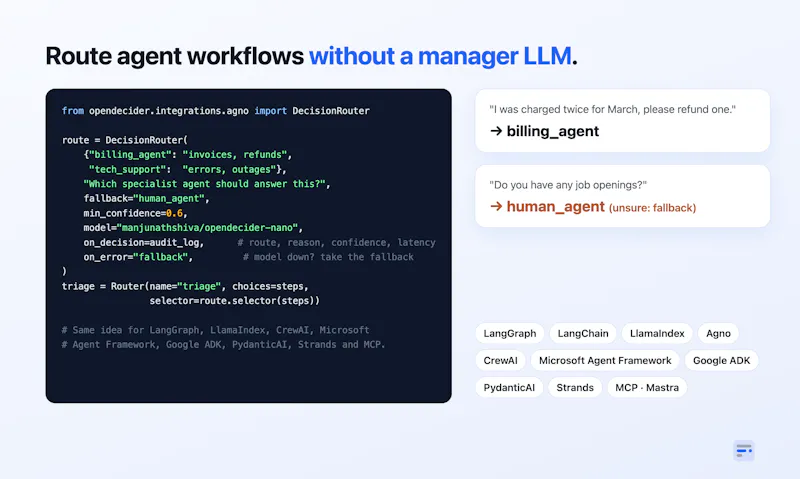This screenshot has width=800, height=479.
Task: Select the LlamaIndex framework chip
Action: pyautogui.click(x=657, y=334)
